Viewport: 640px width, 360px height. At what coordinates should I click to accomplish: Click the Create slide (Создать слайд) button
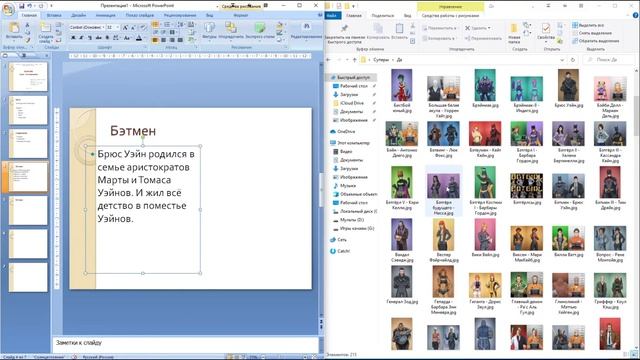pos(46,32)
